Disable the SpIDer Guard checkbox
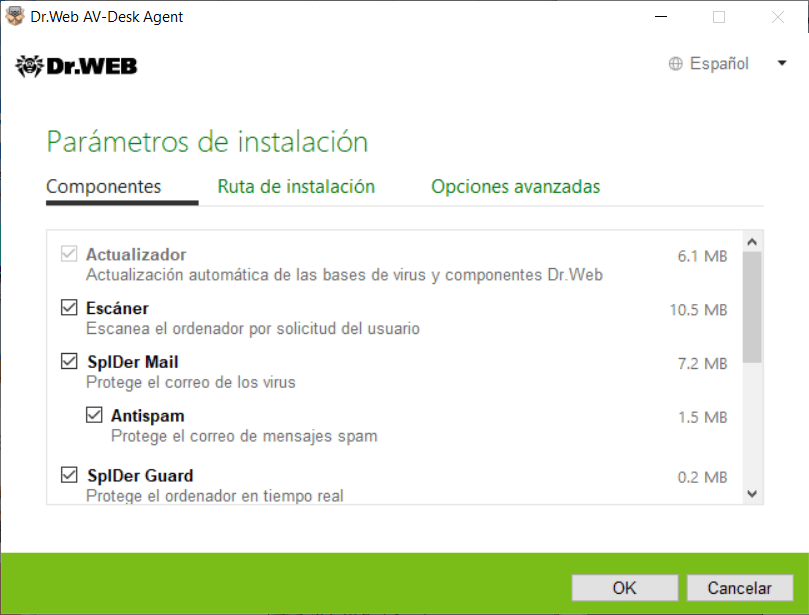809x615 pixels. click(69, 475)
